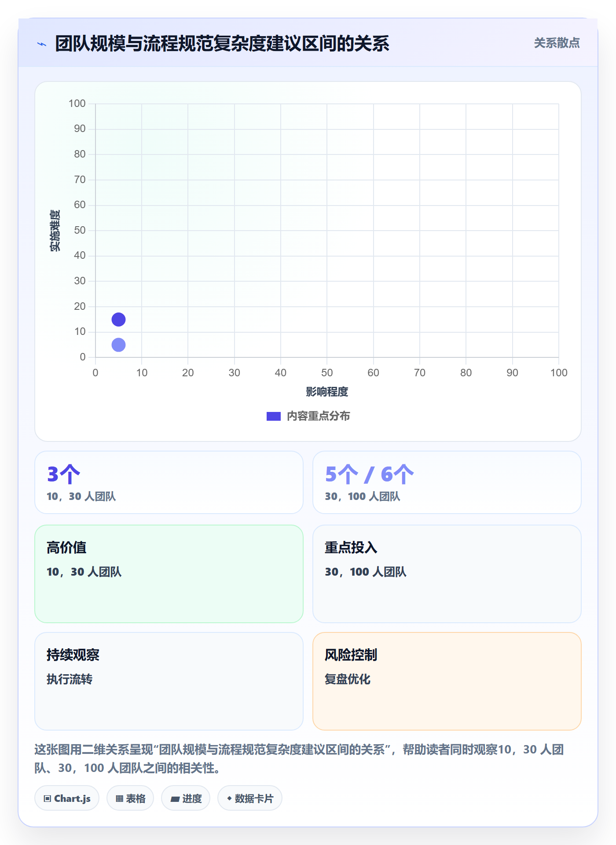This screenshot has width=616, height=845.
Task: Click the lightning icon beside the title
Action: [x=42, y=44]
